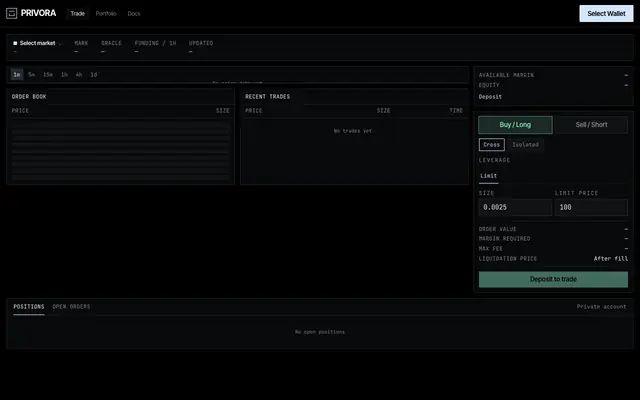Click the Liquidation Price label

(x=508, y=259)
